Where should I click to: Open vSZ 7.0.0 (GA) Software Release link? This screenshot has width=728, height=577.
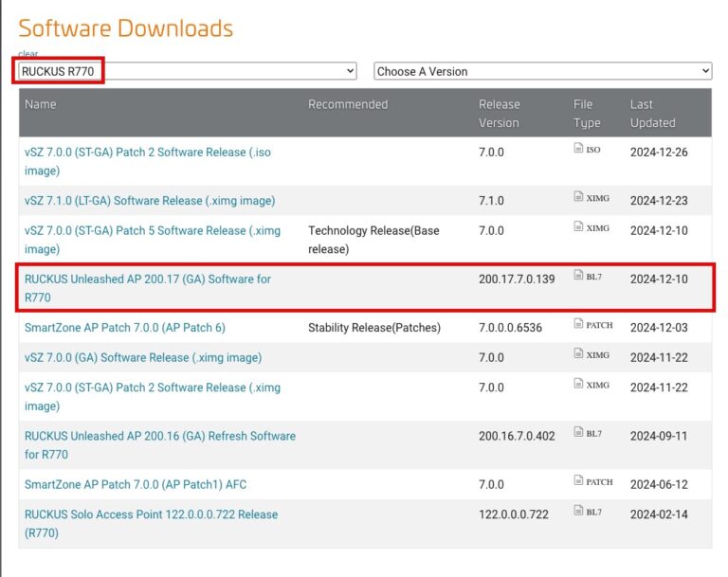pyautogui.click(x=143, y=357)
